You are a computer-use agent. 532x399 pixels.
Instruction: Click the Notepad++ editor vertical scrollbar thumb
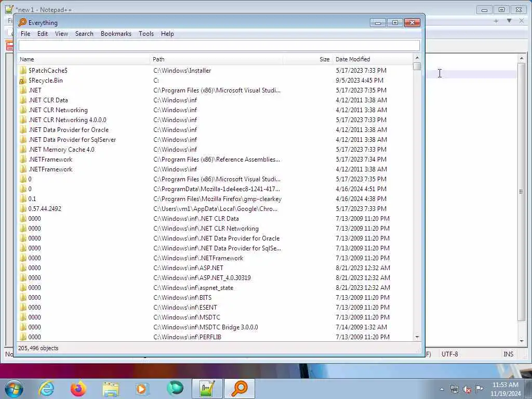522,192
